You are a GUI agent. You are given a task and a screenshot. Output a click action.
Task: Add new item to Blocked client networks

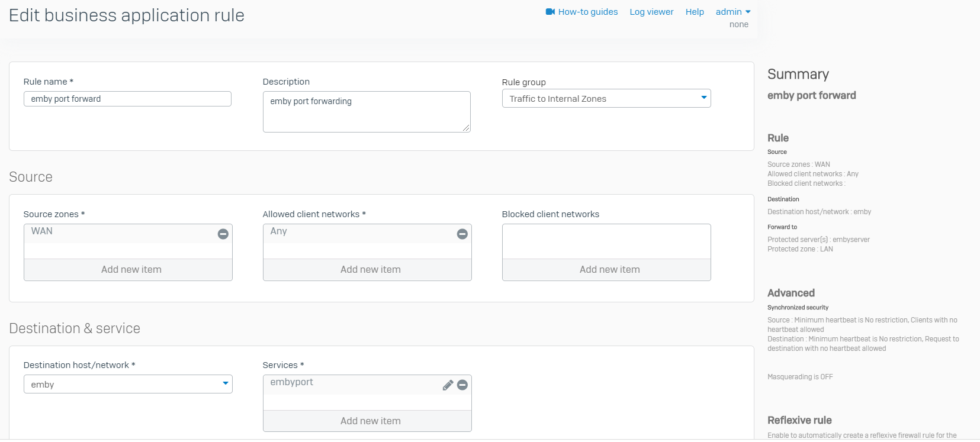point(606,270)
